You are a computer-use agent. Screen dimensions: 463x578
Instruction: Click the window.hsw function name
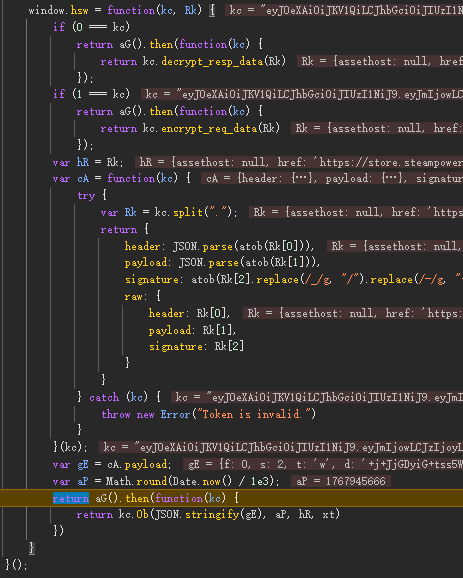(58, 10)
